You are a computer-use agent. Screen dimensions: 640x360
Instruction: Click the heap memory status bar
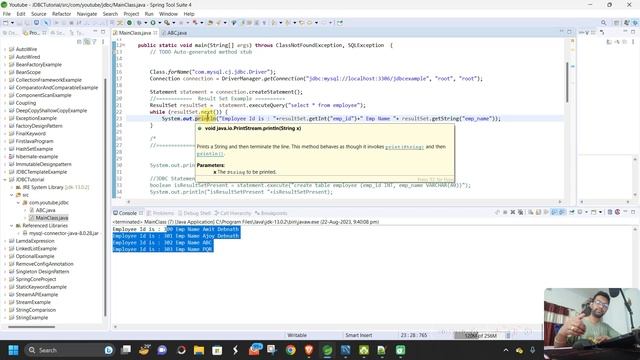[x=480, y=335]
